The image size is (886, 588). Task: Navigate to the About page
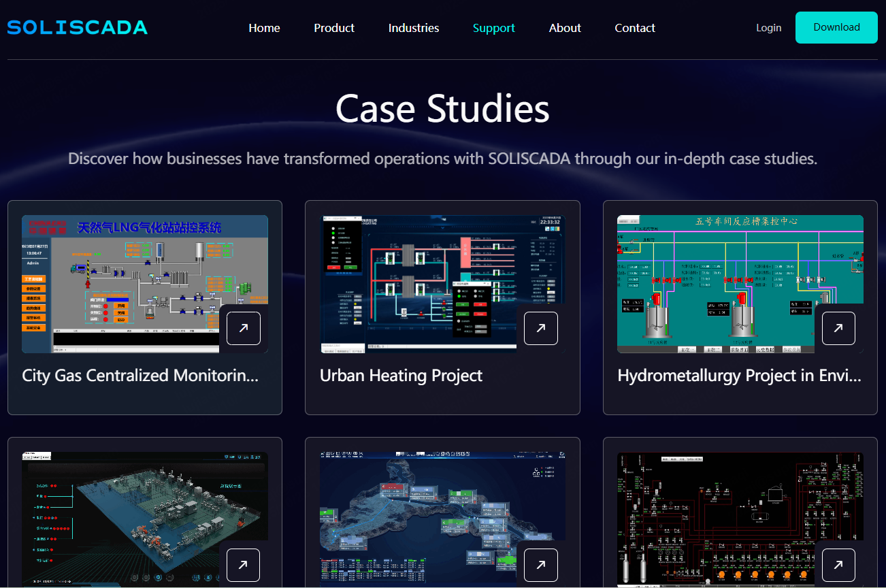pos(565,28)
